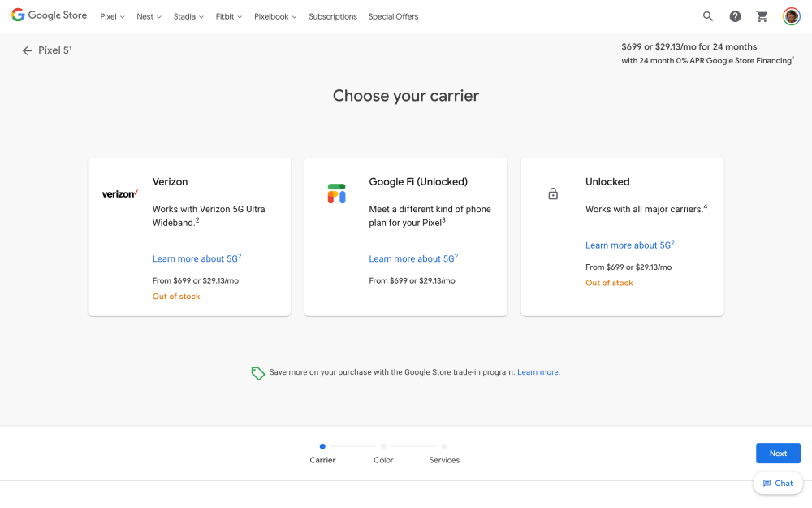Follow the trade-in Learn more link
Screen dimensions: 812x508
(538, 372)
